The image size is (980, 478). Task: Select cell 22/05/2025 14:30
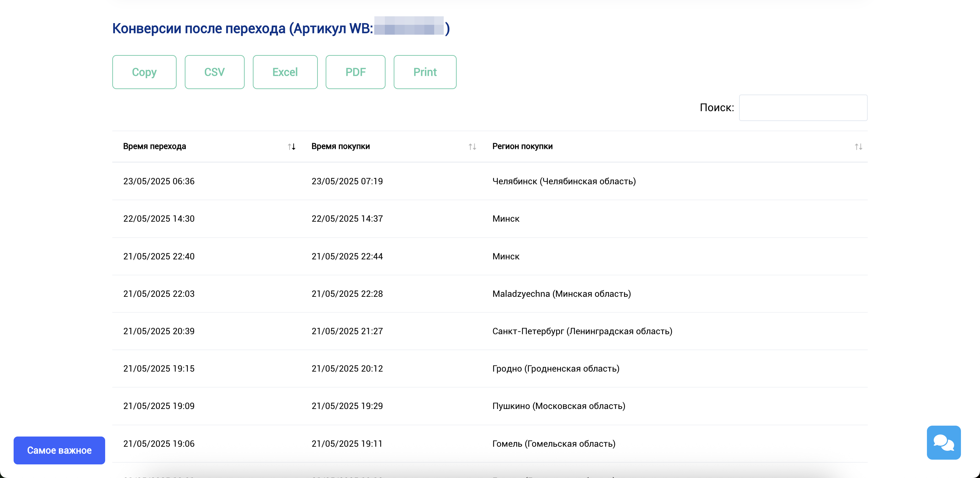159,219
